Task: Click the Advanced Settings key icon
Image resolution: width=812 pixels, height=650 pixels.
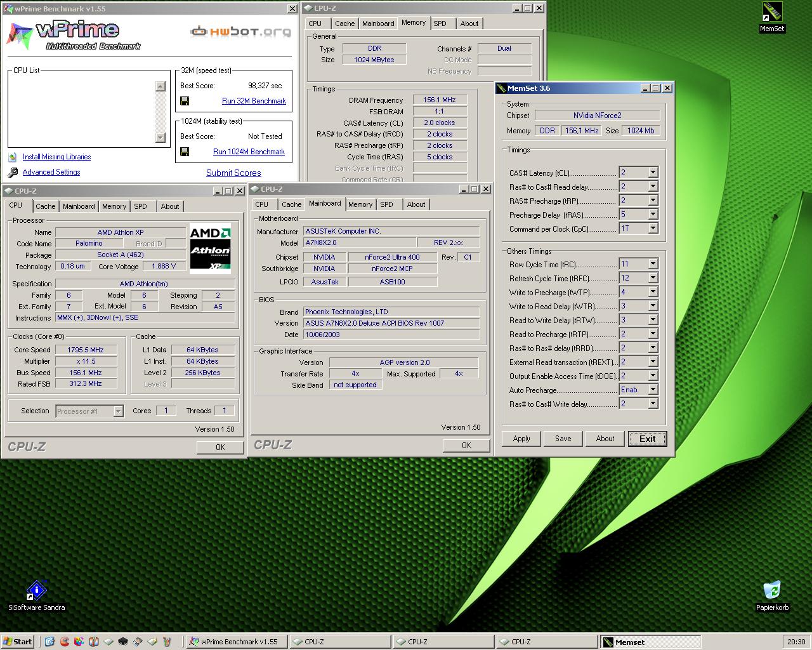Action: tap(13, 172)
